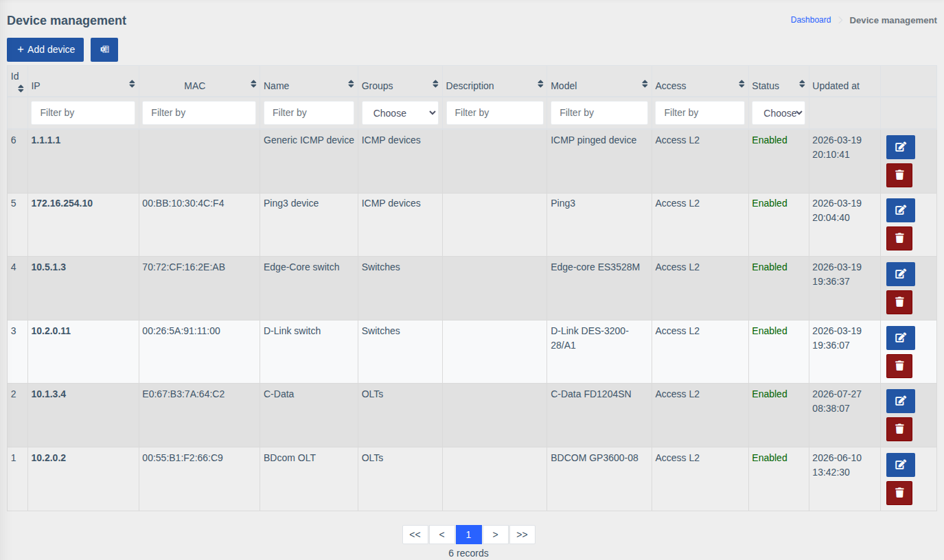
Task: Edit the C-Data device entry
Action: click(x=900, y=401)
